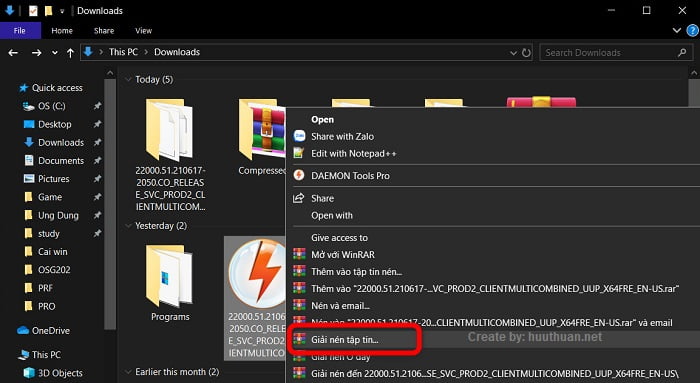Click the title bar properties checkmark icon
700x383 pixels.
tap(33, 10)
